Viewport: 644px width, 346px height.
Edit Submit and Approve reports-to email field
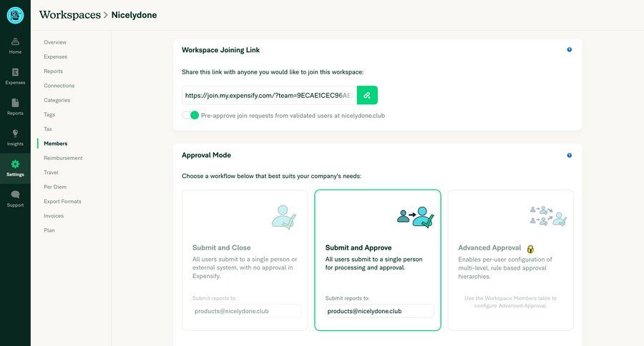(x=379, y=311)
